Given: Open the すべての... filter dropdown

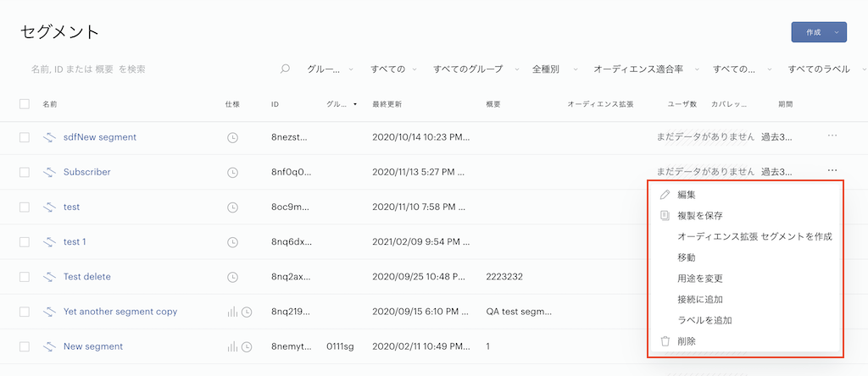Looking at the screenshot, I should point(743,69).
